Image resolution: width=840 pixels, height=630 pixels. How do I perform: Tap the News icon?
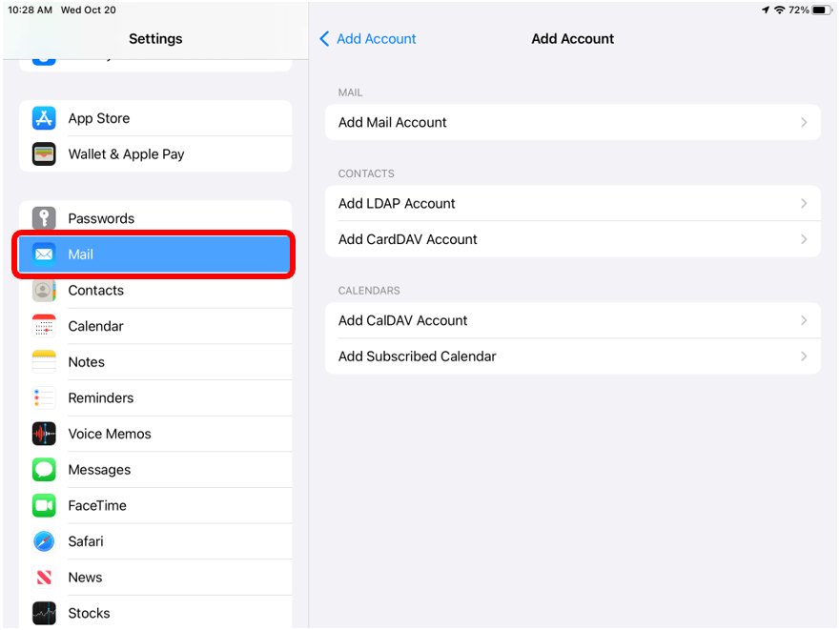(44, 578)
